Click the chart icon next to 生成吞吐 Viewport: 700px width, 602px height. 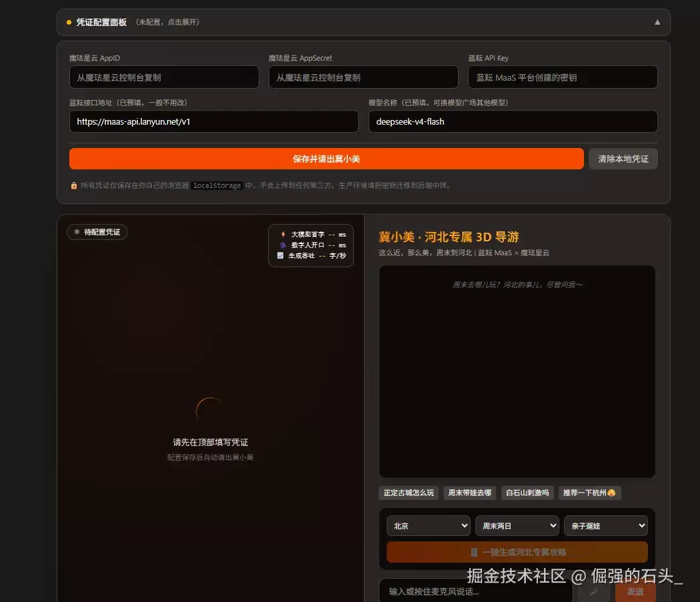(281, 255)
